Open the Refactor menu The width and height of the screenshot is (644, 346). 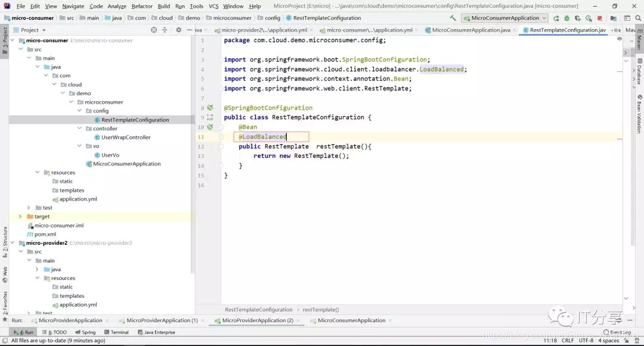click(142, 6)
